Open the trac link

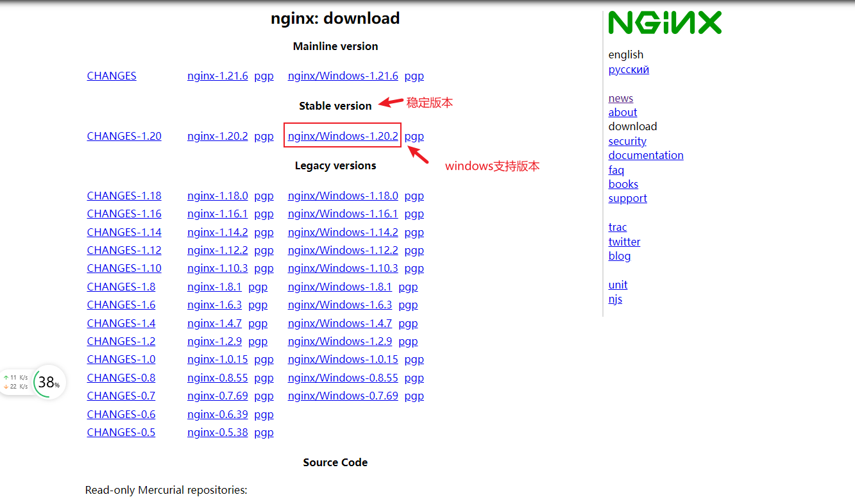click(618, 227)
